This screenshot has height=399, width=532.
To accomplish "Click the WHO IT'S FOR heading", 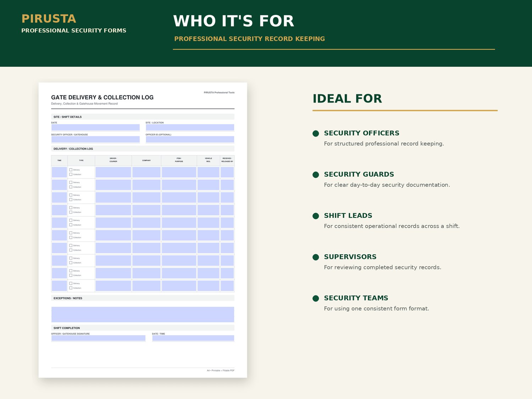I will pos(234,21).
